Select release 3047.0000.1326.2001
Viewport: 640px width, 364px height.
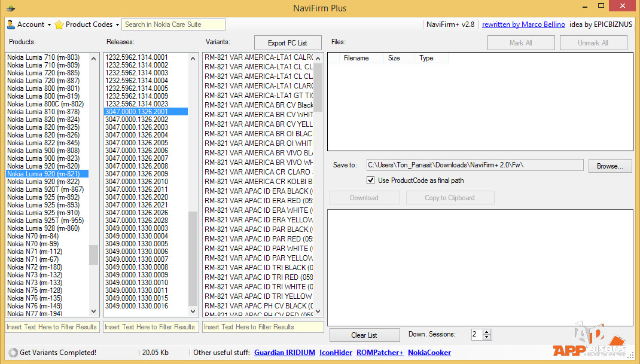click(x=146, y=112)
